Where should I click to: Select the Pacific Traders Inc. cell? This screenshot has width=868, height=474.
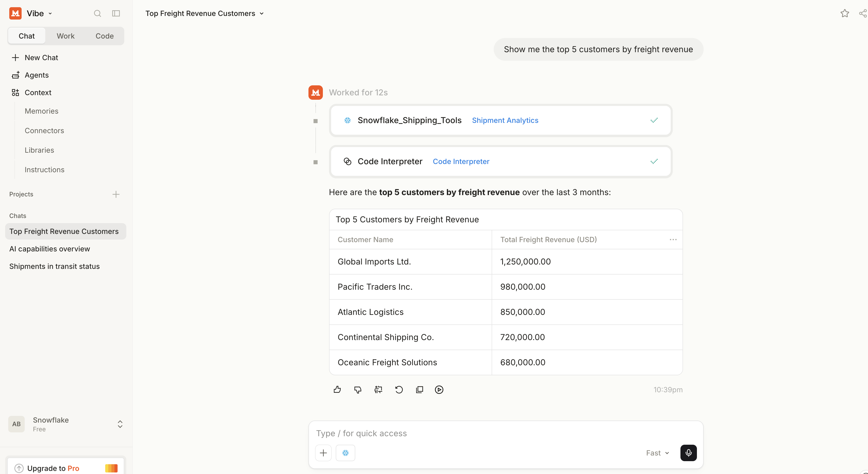point(410,287)
